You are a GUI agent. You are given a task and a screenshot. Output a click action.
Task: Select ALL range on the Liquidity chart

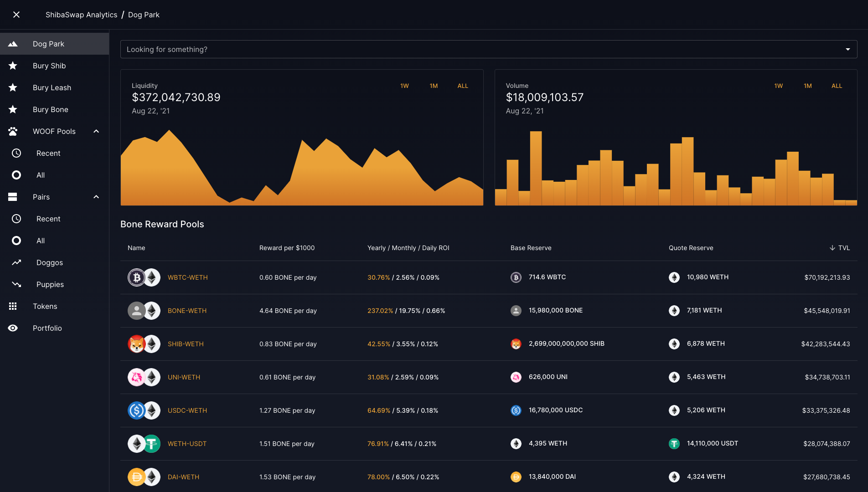coord(463,86)
